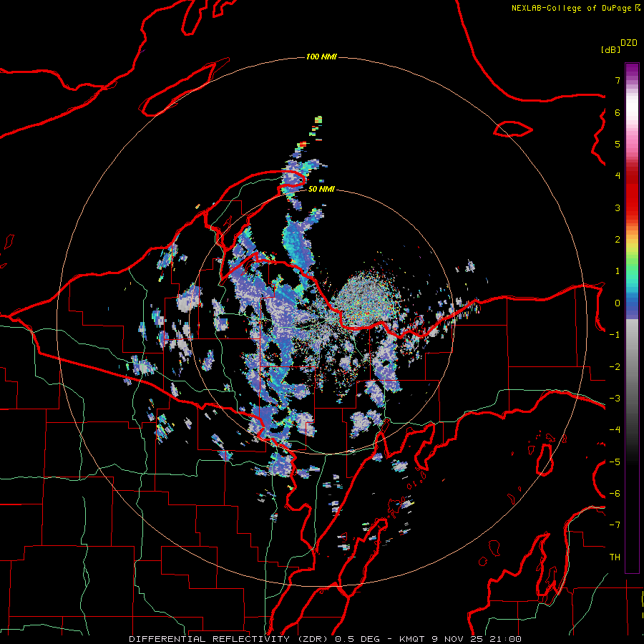Viewport: 644px width, 644px height.
Task: Click the DZD color scale title
Action: pos(629,43)
